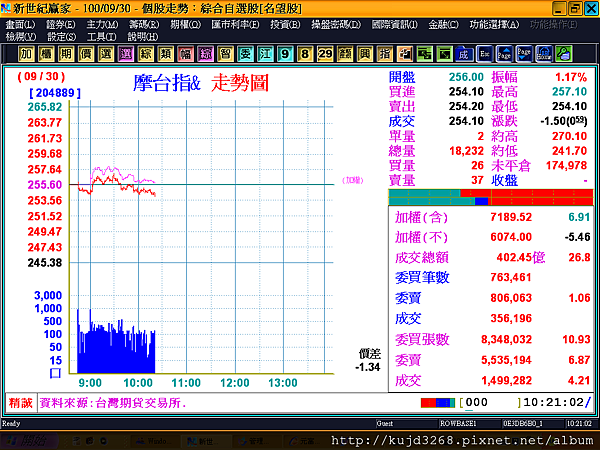Viewport: 600px width, 450px height.
Task: Open the 功能選擇(A) menu
Action: coord(494,24)
